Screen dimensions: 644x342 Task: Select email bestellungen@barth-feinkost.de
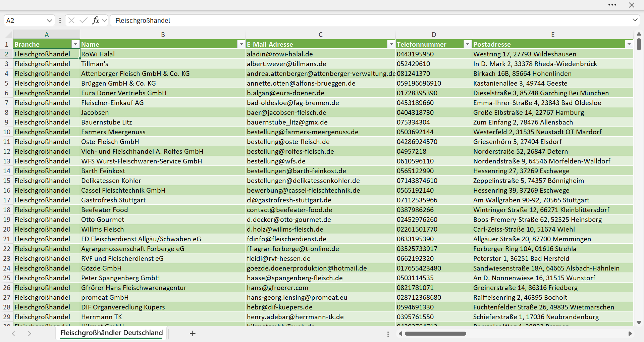[321, 171]
